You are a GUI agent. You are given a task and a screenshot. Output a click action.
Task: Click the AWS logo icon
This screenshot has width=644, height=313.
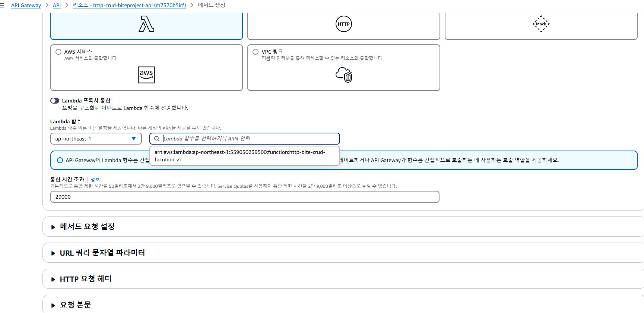click(x=146, y=75)
